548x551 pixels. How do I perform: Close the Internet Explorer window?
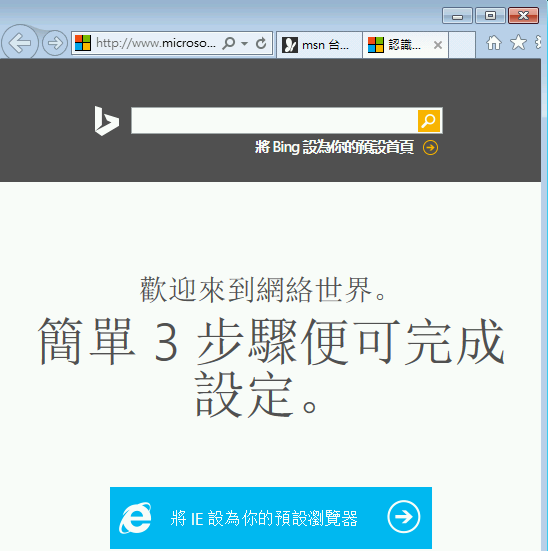pyautogui.click(x=523, y=16)
